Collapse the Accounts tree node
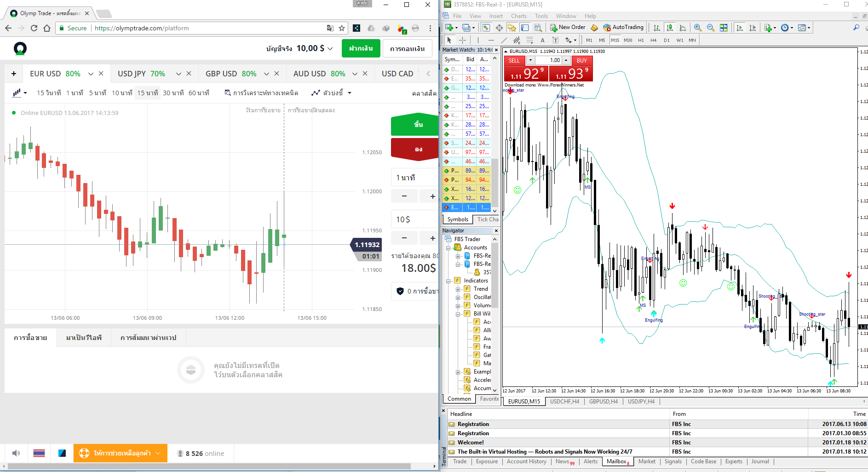 click(448, 248)
